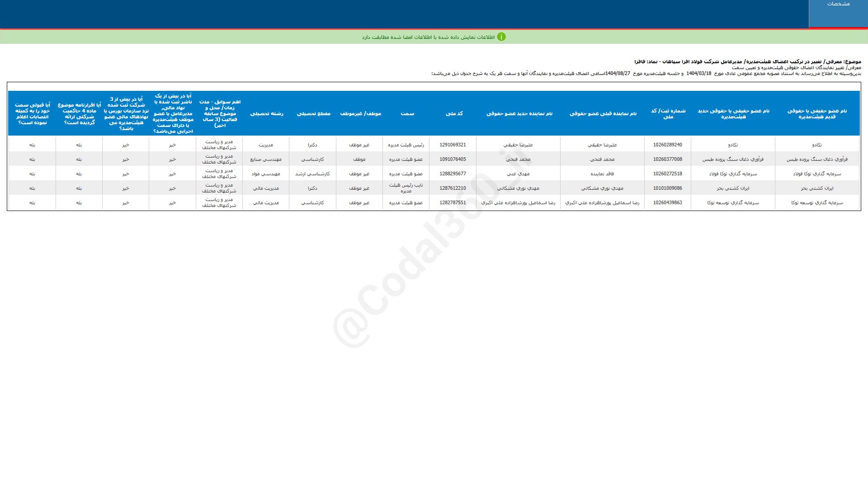The height and width of the screenshot is (488, 868).
Task: Click the green info icon in the notification bar
Action: coord(501,37)
